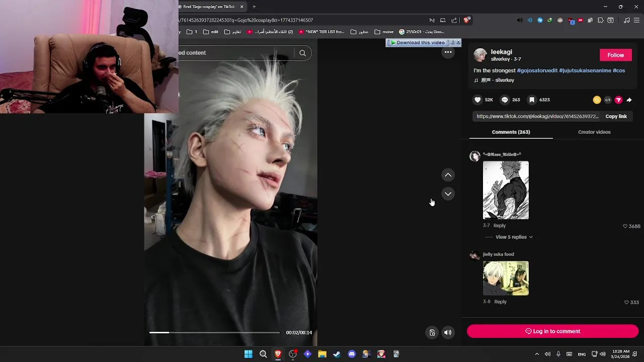Open help on download video bar
Viewport: 644px width, 362px height.
[453, 43]
